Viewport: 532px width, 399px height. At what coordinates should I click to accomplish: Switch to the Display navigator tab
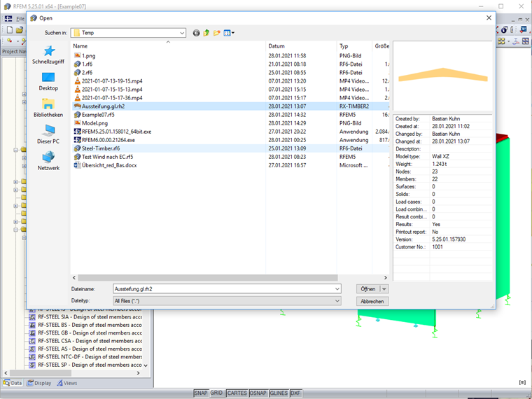[x=39, y=383]
